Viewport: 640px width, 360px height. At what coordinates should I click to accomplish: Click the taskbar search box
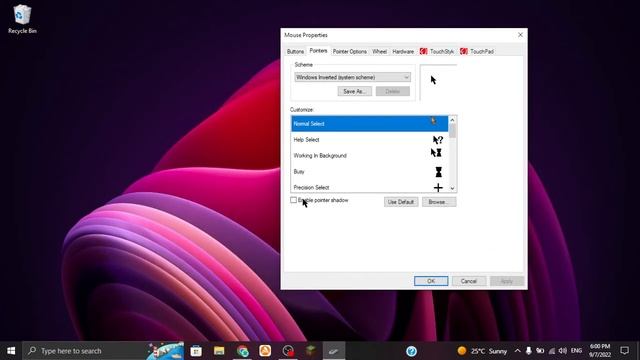point(103,351)
